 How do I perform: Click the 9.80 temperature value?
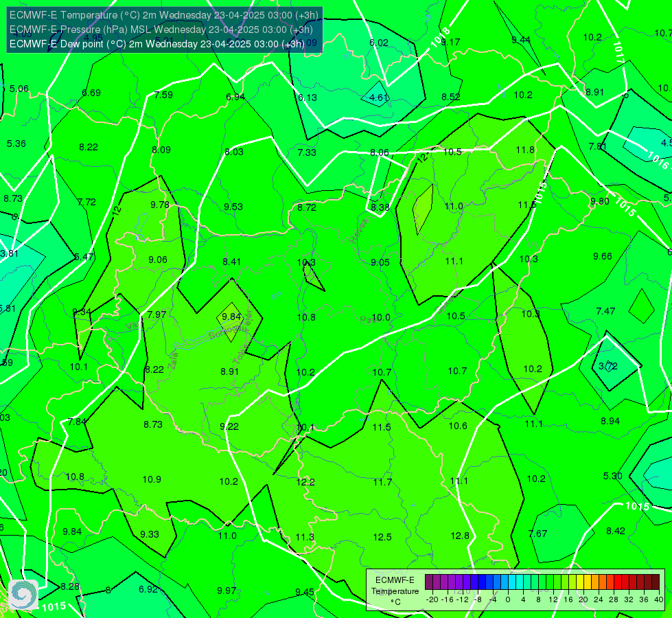pyautogui.click(x=599, y=201)
